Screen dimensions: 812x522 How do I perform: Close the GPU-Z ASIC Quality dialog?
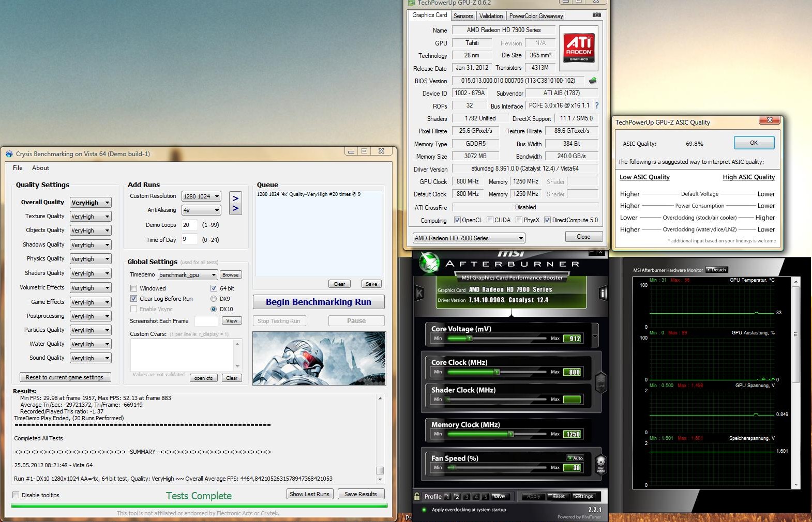770,120
